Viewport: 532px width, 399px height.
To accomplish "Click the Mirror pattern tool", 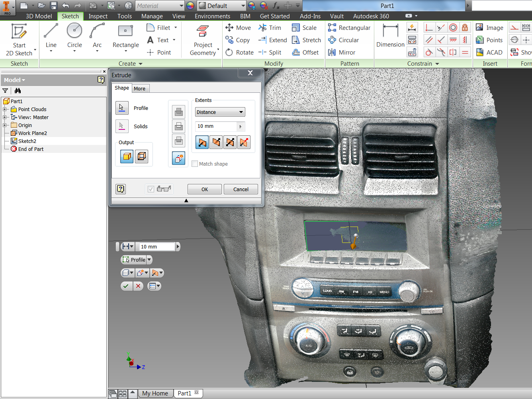I will (342, 53).
